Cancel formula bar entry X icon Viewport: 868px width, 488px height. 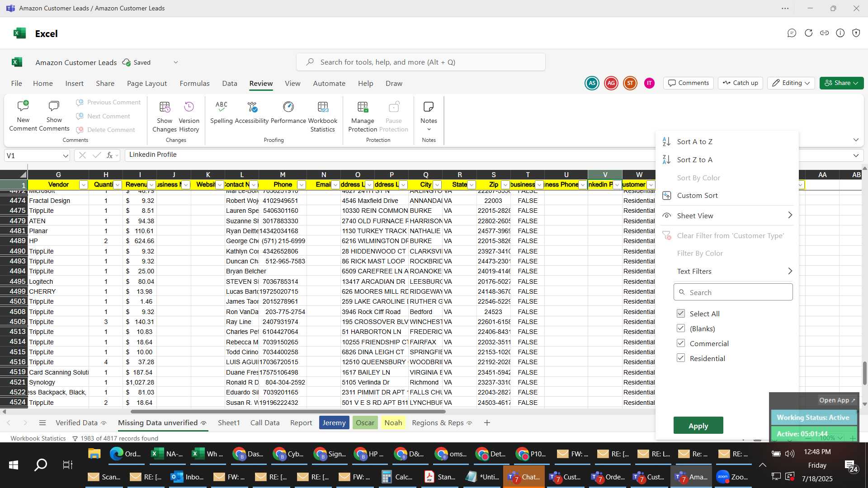click(x=82, y=155)
